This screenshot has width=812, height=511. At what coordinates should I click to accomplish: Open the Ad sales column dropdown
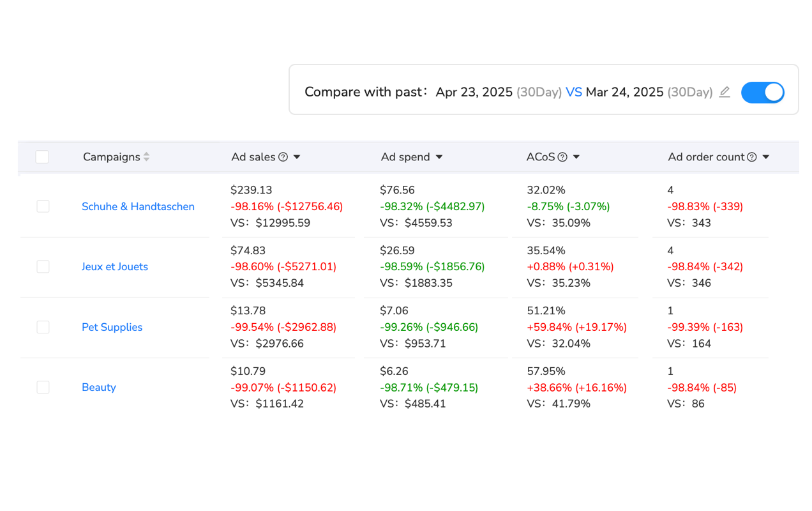tap(297, 156)
